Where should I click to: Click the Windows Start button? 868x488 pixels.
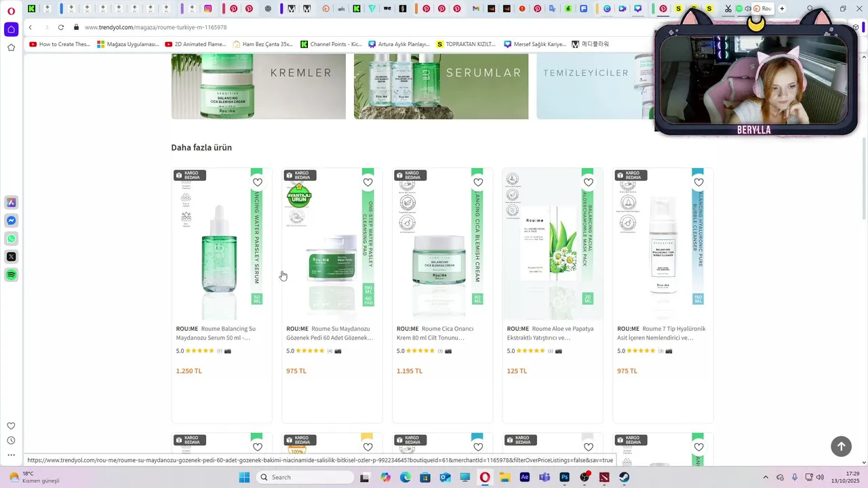244,477
